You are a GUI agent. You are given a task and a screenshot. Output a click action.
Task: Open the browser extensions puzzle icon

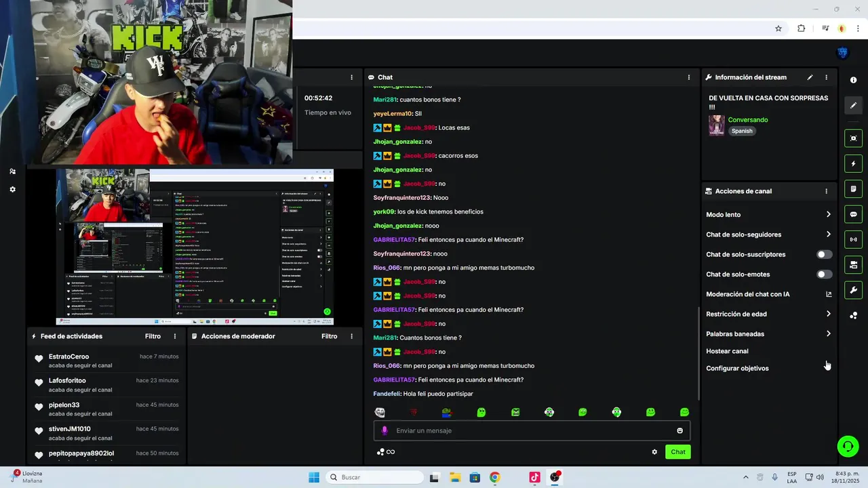802,28
